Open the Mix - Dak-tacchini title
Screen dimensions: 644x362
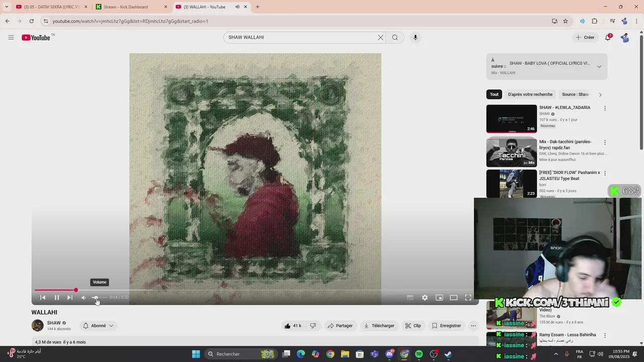[x=565, y=145]
